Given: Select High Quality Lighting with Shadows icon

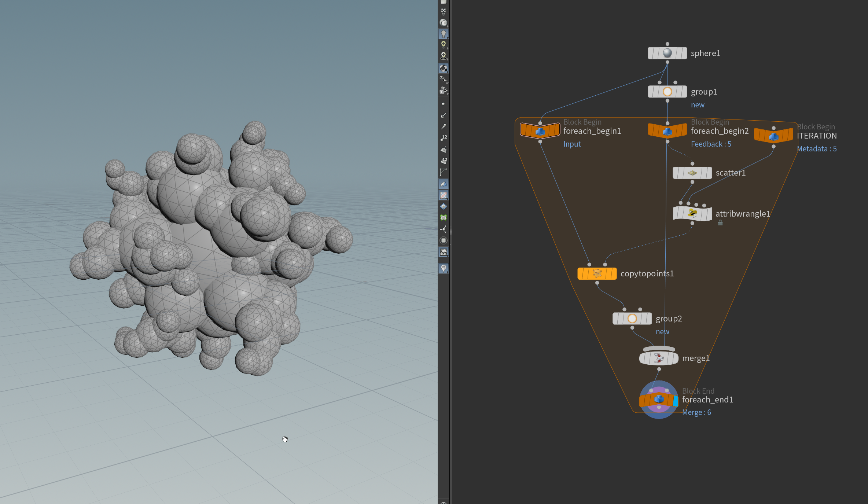Looking at the screenshot, I should point(444,56).
